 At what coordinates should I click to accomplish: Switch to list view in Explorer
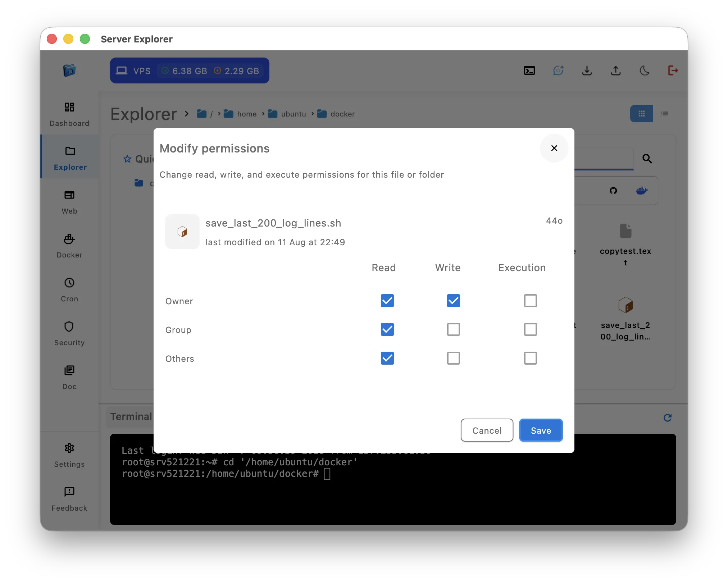click(665, 114)
